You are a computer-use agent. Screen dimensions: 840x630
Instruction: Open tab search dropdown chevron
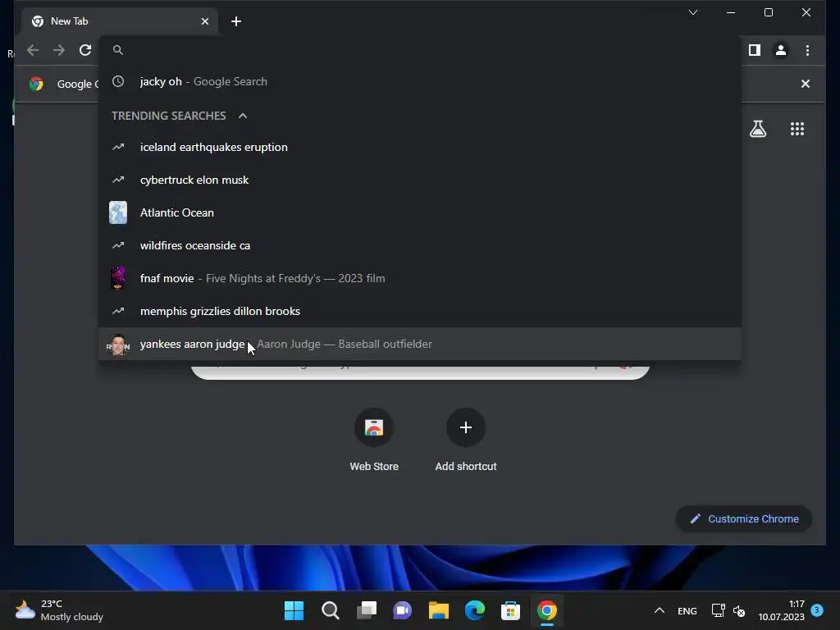coord(692,12)
